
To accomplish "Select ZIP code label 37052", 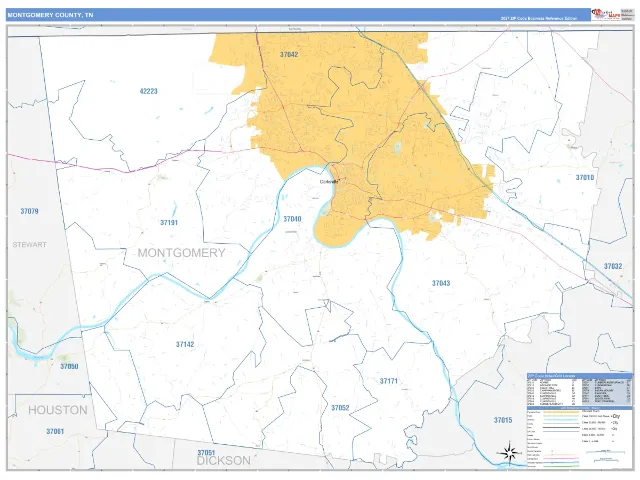I will [x=340, y=408].
